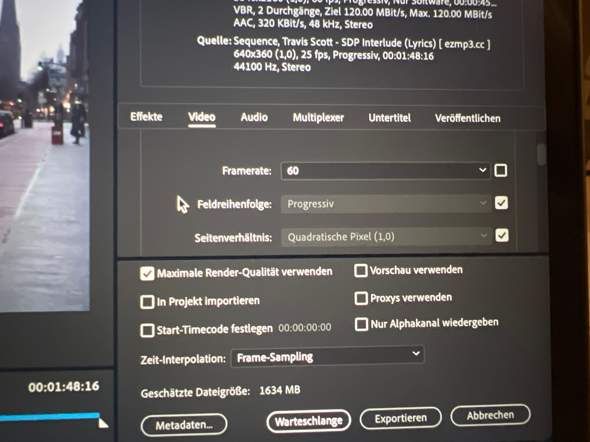The width and height of the screenshot is (590, 442).
Task: Check Nur Alphakanal wiedergeben option
Action: tap(361, 324)
